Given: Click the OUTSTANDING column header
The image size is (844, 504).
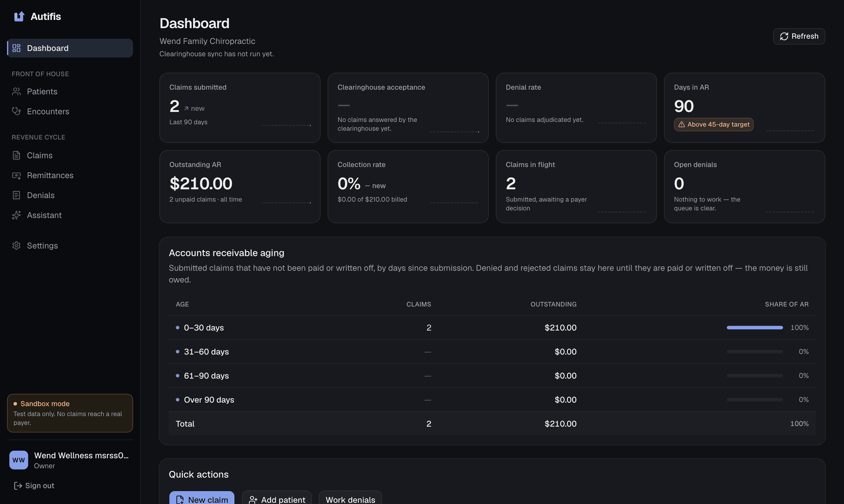Looking at the screenshot, I should tap(553, 304).
